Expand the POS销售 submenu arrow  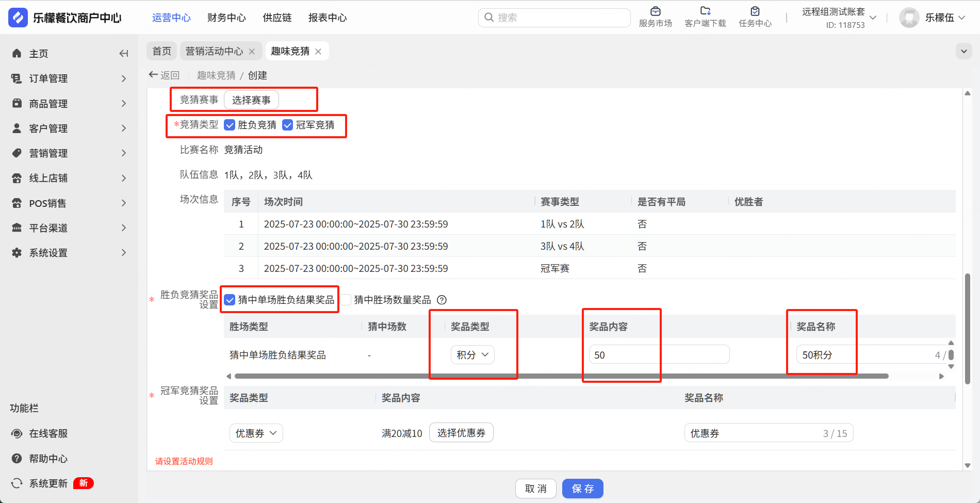(124, 203)
